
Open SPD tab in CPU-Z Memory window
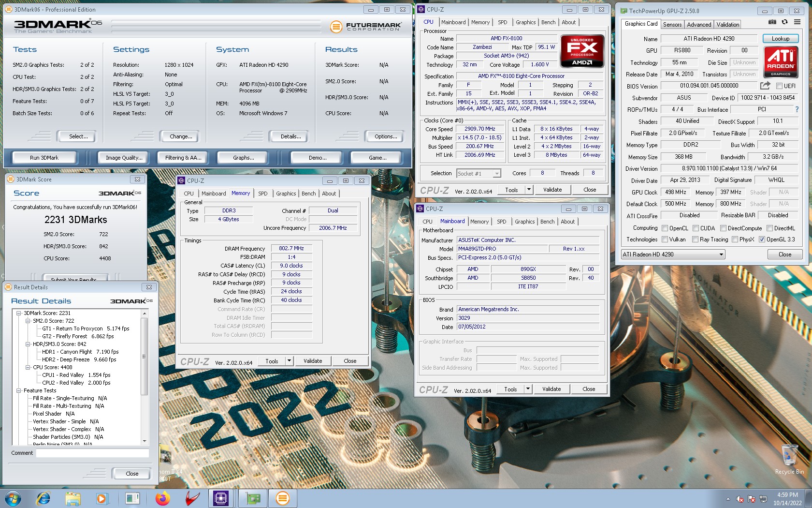coord(262,194)
